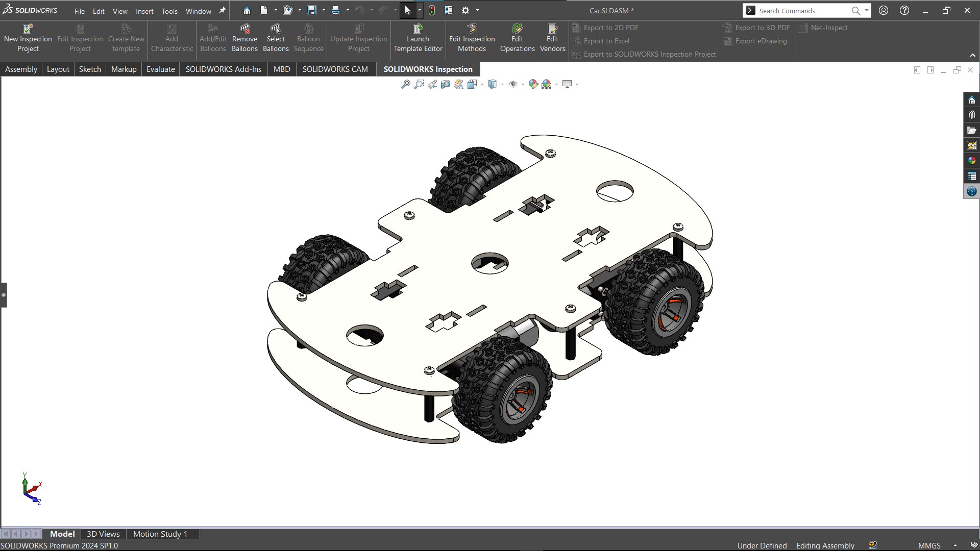The width and height of the screenshot is (980, 551).
Task: Click the Home icon in the quick toolbar
Action: [247, 10]
